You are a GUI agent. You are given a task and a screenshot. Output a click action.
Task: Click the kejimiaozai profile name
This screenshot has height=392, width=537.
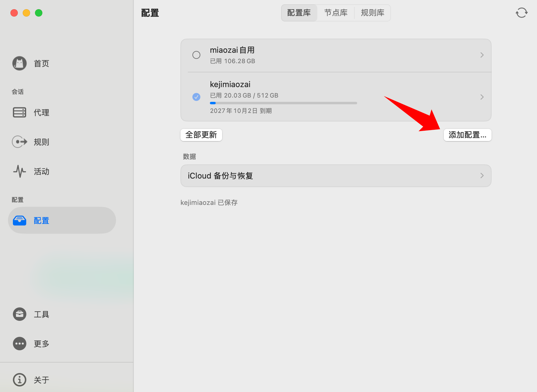[x=230, y=84]
